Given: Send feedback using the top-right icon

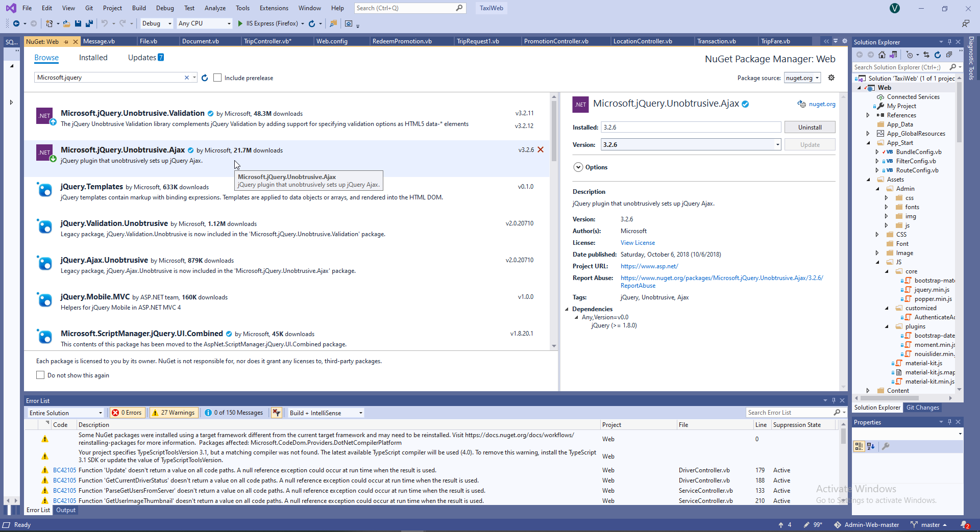Looking at the screenshot, I should click(x=966, y=23).
